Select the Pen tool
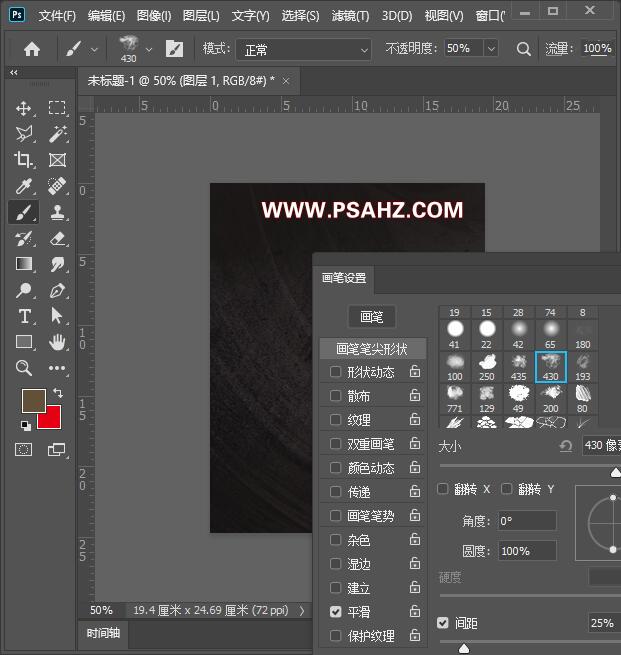 click(x=57, y=290)
